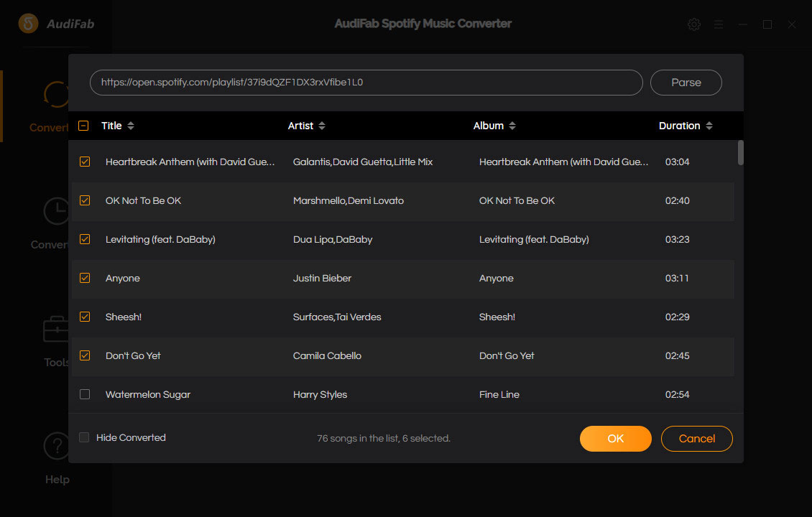Confirm selection with the OK button
This screenshot has width=812, height=517.
point(615,439)
